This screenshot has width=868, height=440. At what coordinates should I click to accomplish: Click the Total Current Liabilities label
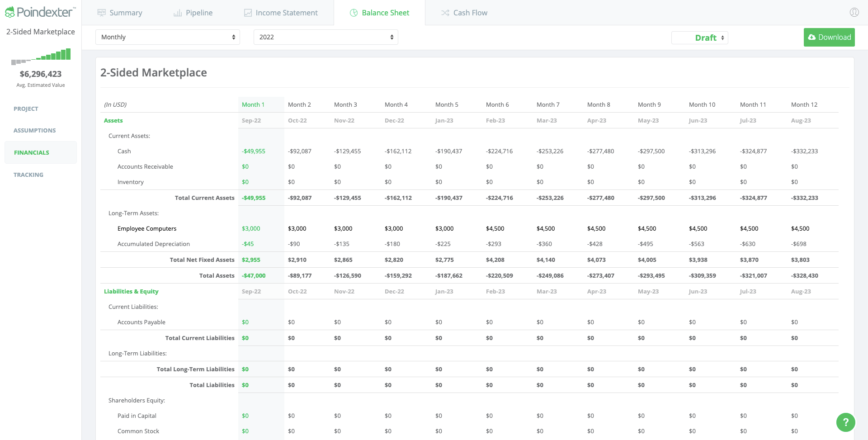click(x=200, y=338)
